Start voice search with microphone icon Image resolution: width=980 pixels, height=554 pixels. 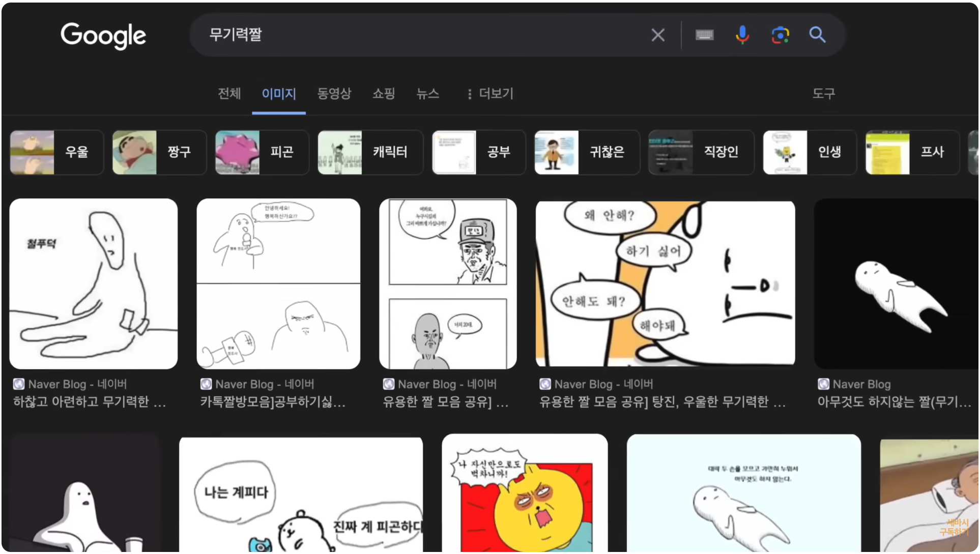(x=742, y=35)
